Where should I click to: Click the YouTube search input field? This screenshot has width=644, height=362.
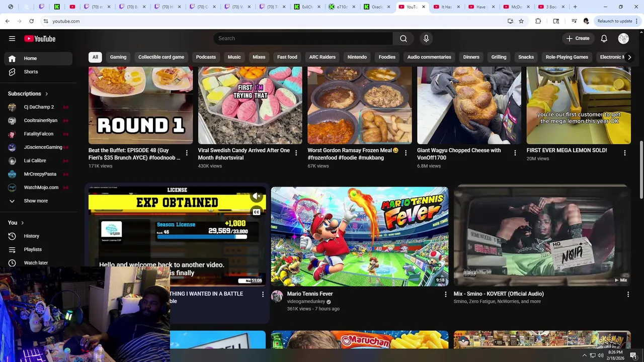(x=303, y=39)
